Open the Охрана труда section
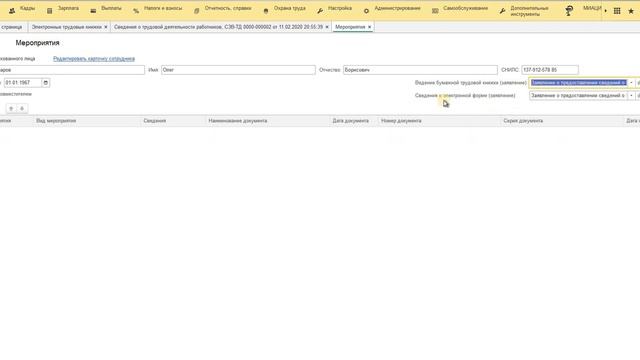Image resolution: width=640 pixels, height=360 pixels. tap(289, 8)
